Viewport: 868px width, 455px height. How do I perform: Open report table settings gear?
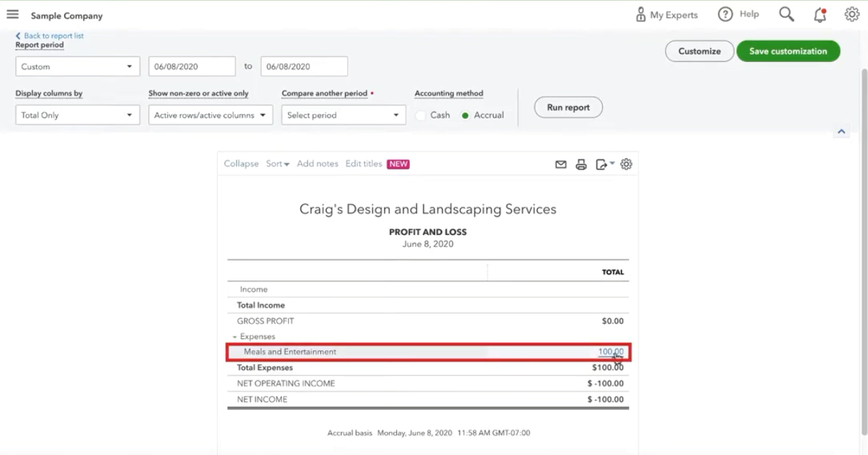pos(626,164)
